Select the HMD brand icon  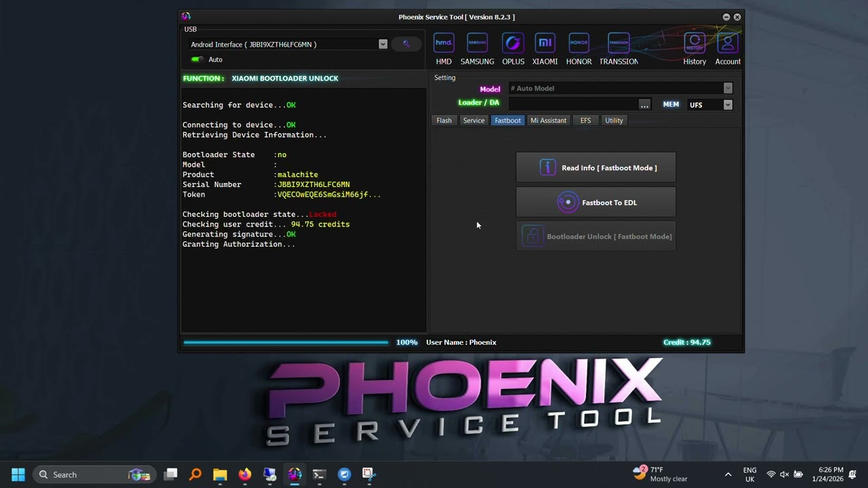(x=443, y=43)
